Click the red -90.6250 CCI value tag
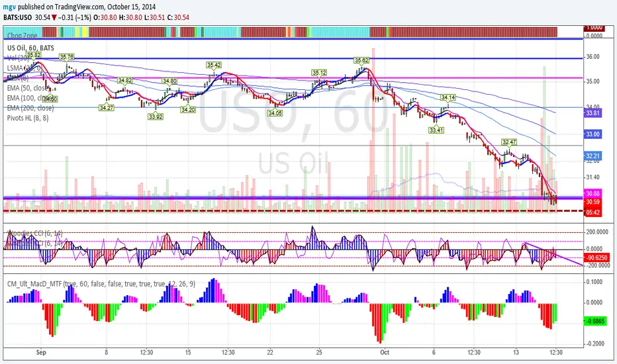The image size is (617, 364). pyautogui.click(x=596, y=257)
